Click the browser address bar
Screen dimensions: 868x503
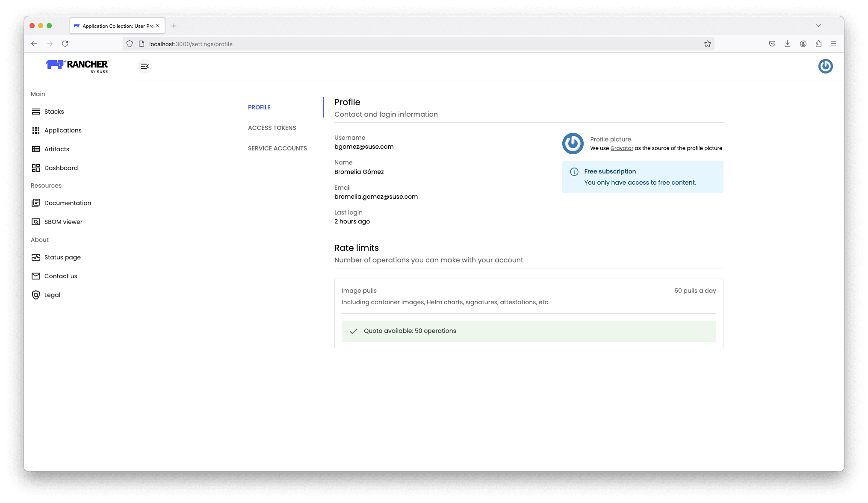point(385,44)
